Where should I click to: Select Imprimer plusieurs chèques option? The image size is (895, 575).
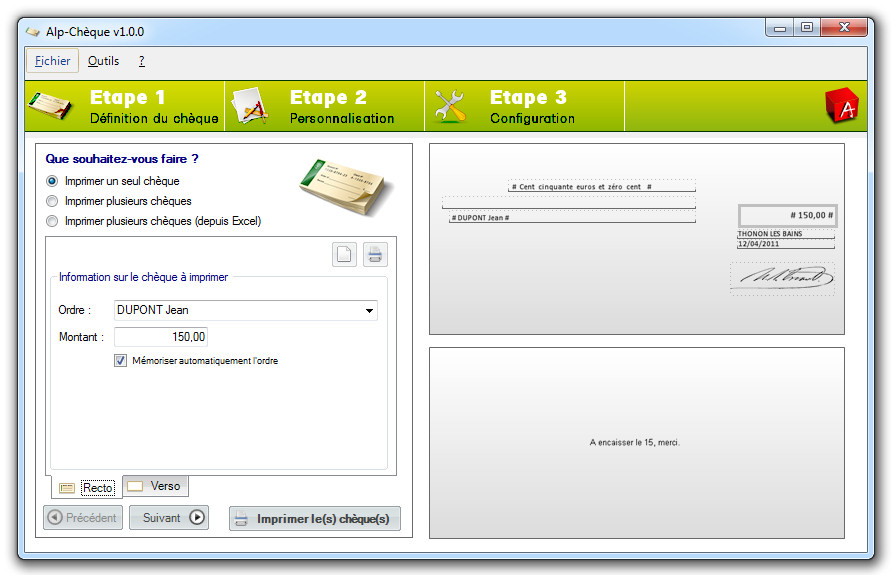pos(52,201)
